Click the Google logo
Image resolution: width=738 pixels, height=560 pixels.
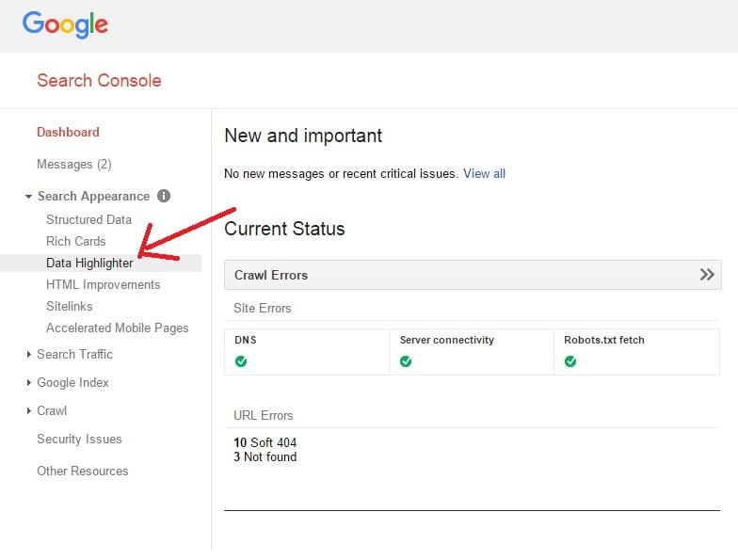click(x=65, y=25)
